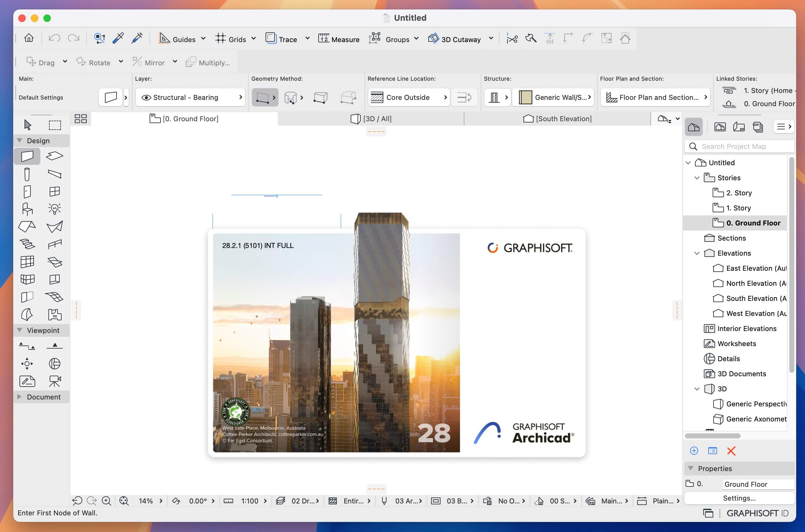Image resolution: width=805 pixels, height=532 pixels.
Task: Flip wall on reference line button
Action: [x=464, y=97]
